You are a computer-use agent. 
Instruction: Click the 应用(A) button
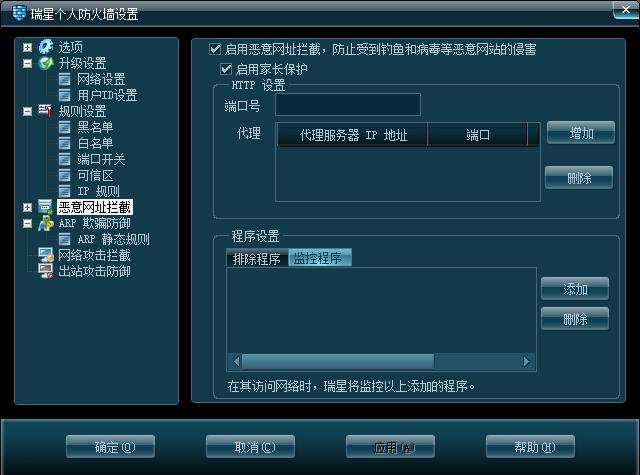tap(391, 447)
